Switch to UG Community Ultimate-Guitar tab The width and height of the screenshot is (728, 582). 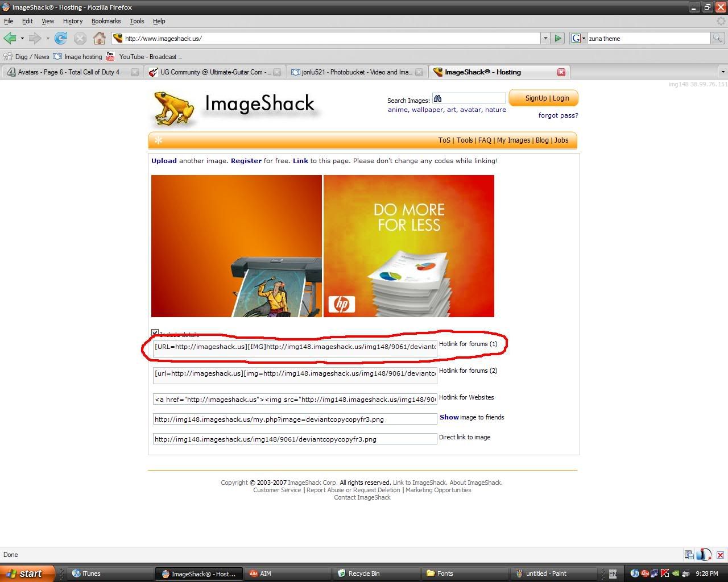213,72
